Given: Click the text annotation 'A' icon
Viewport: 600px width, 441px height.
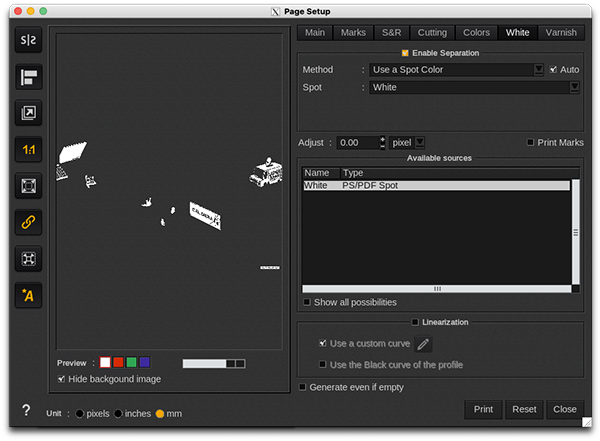Looking at the screenshot, I should (27, 295).
